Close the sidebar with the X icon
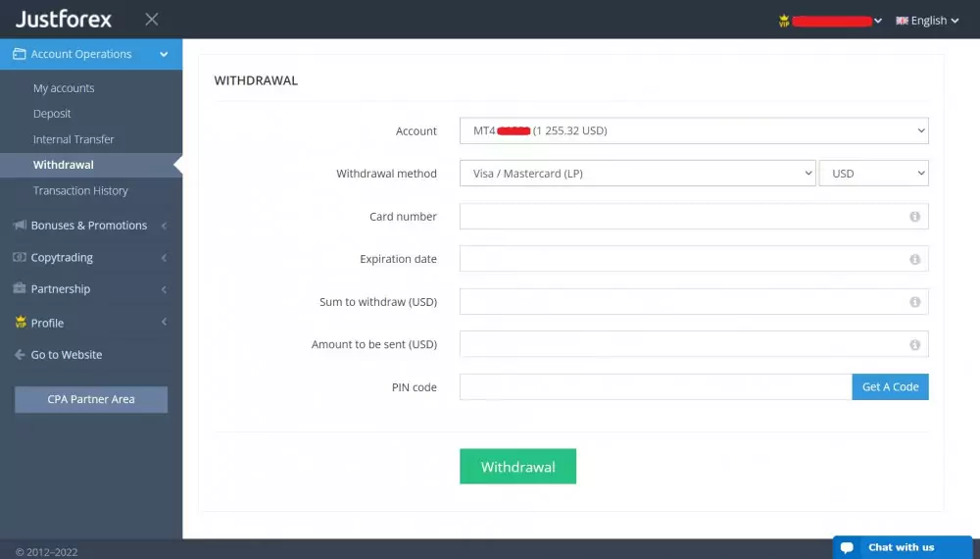 [151, 20]
